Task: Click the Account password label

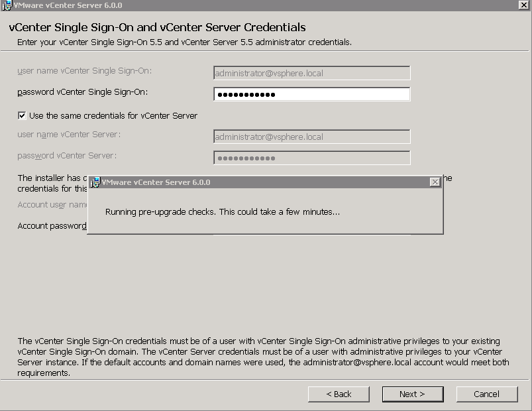Action: coord(52,226)
